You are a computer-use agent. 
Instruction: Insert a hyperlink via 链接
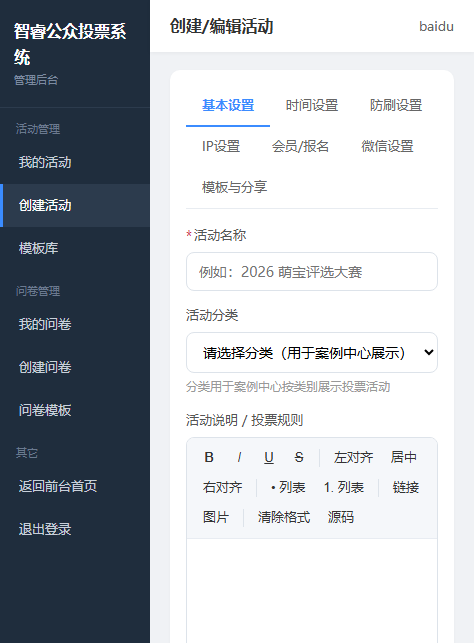(406, 487)
